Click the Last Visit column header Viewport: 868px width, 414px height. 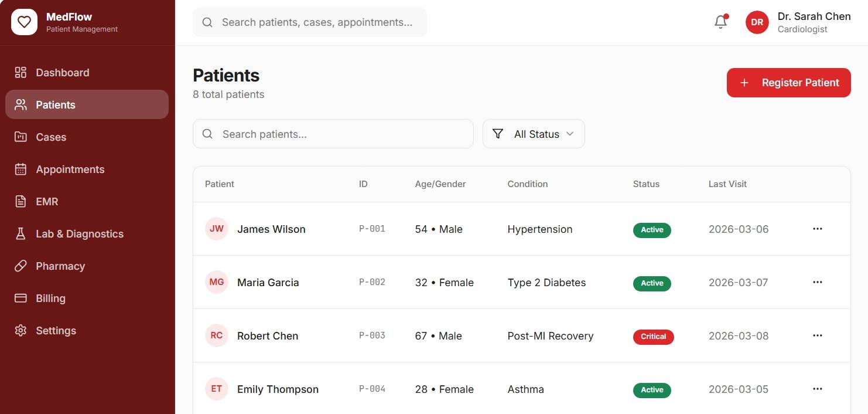727,184
